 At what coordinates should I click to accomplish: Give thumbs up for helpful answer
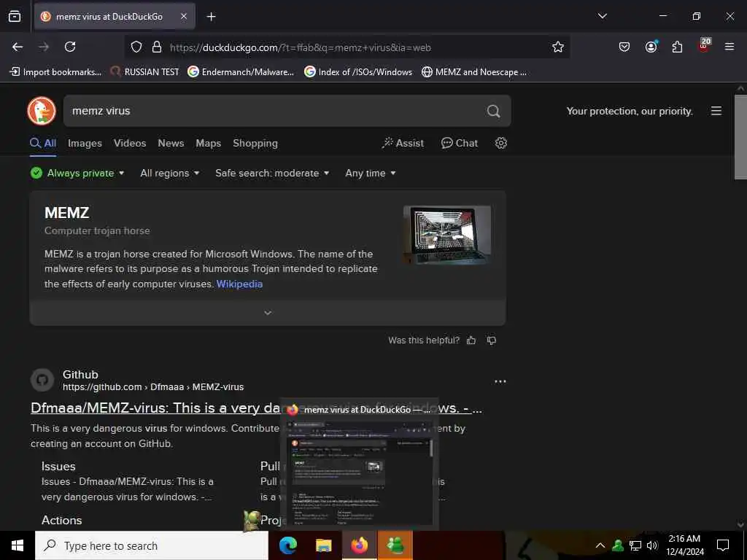pos(471,340)
